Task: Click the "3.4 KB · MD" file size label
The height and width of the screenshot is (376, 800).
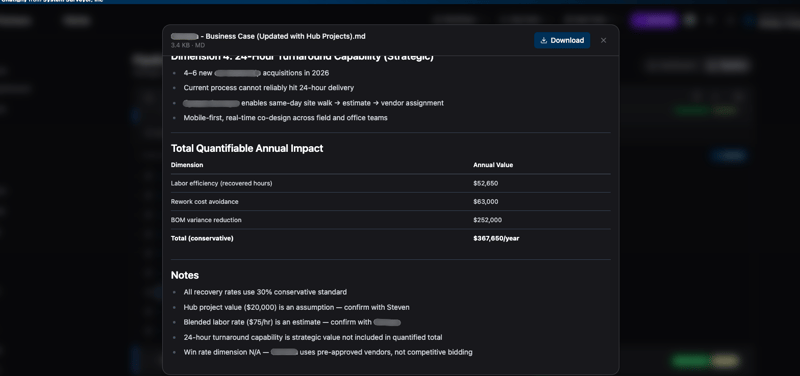Action: (x=188, y=45)
